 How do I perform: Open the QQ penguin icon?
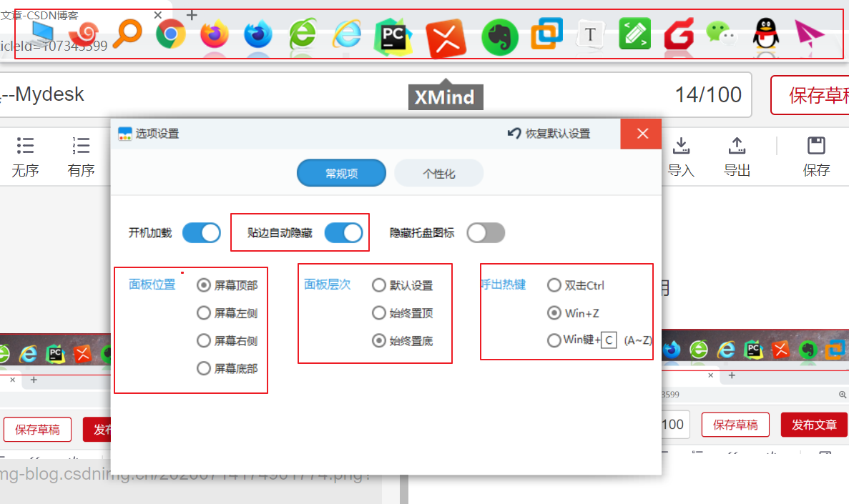pyautogui.click(x=766, y=34)
